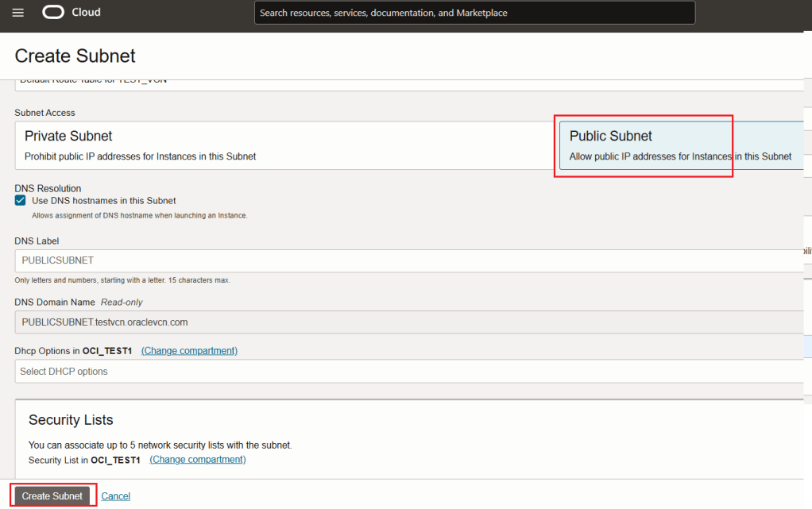Image resolution: width=812 pixels, height=509 pixels.
Task: Click Change compartment link for Dhcp Options
Action: click(189, 351)
